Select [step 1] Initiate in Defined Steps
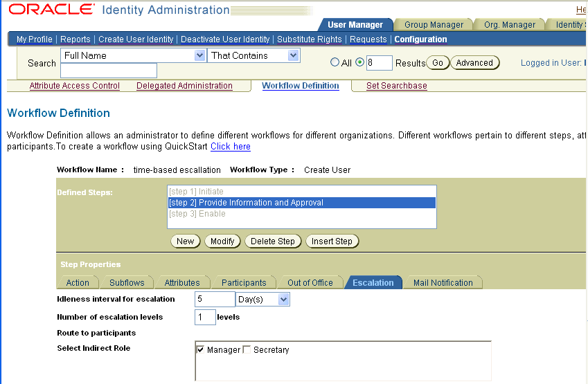This screenshot has width=588, height=384. (302, 192)
